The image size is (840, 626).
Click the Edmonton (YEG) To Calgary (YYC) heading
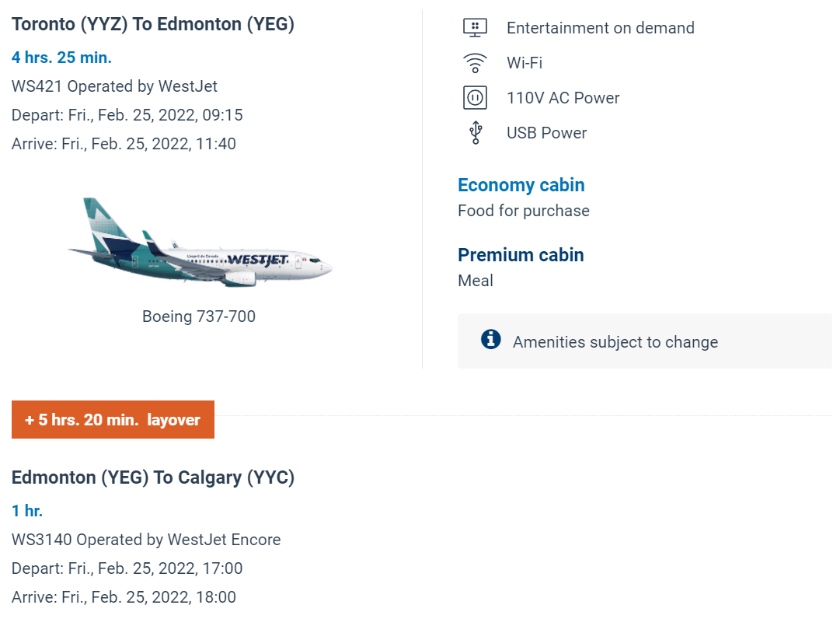click(153, 477)
